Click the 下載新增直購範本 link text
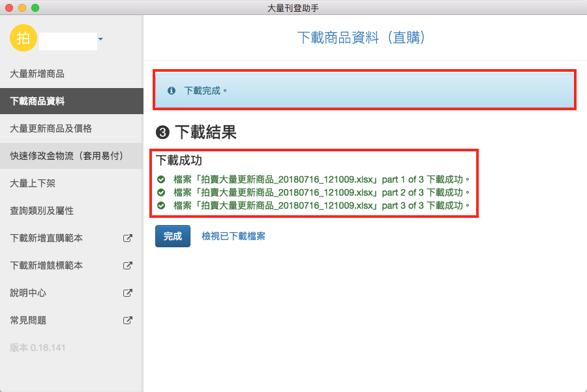Image resolution: width=587 pixels, height=392 pixels. click(x=46, y=238)
